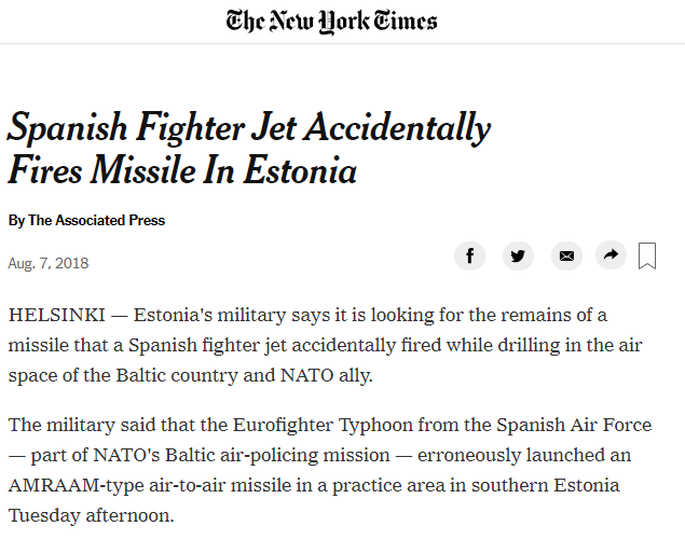This screenshot has height=540, width=685.
Task: Click 'Baltic air-policing mission' phrase
Action: point(277,455)
